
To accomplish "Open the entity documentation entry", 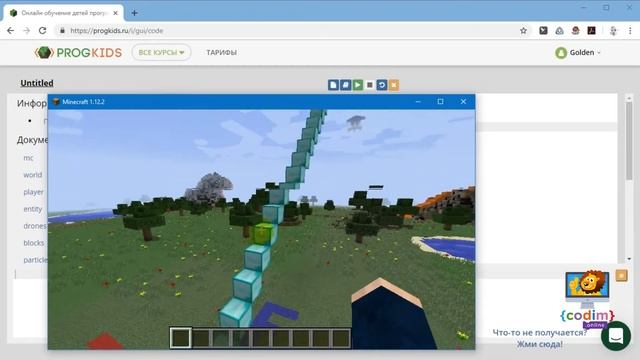I will pos(33,209).
